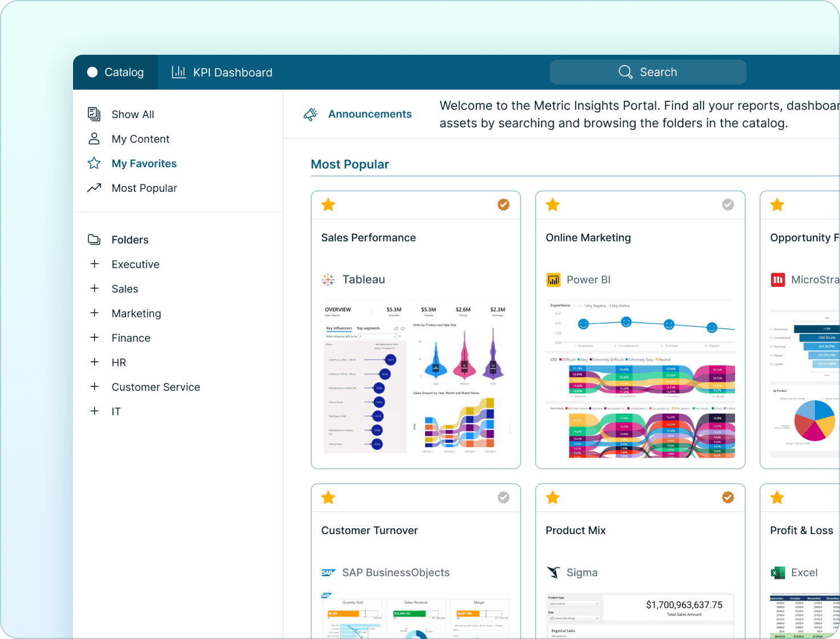Click the Folders icon in sidebar
840x639 pixels.
94,240
